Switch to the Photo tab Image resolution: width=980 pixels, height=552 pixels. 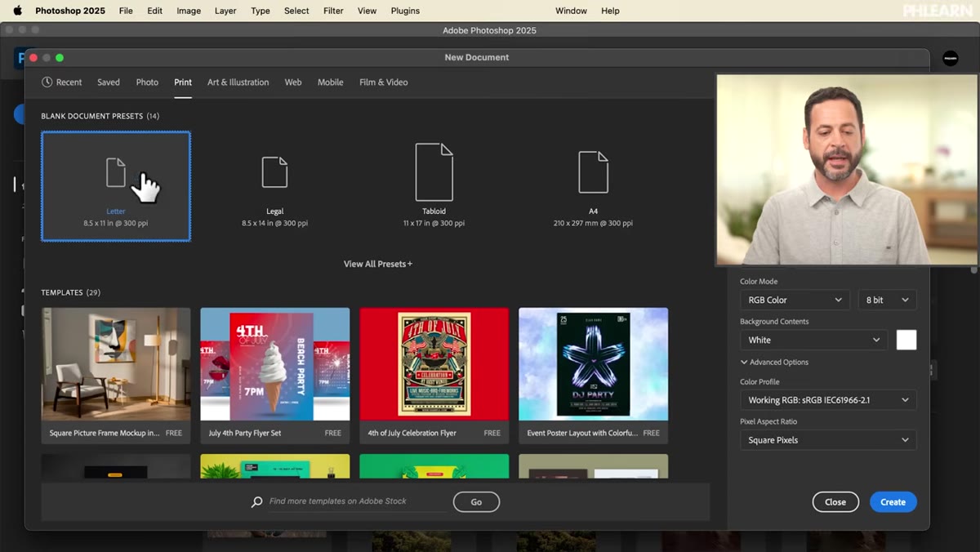(147, 82)
